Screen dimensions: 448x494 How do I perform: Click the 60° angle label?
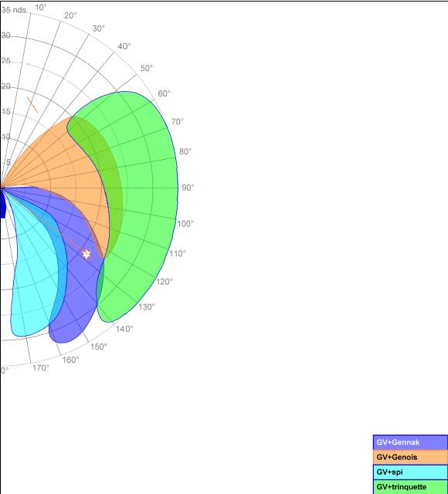click(165, 93)
